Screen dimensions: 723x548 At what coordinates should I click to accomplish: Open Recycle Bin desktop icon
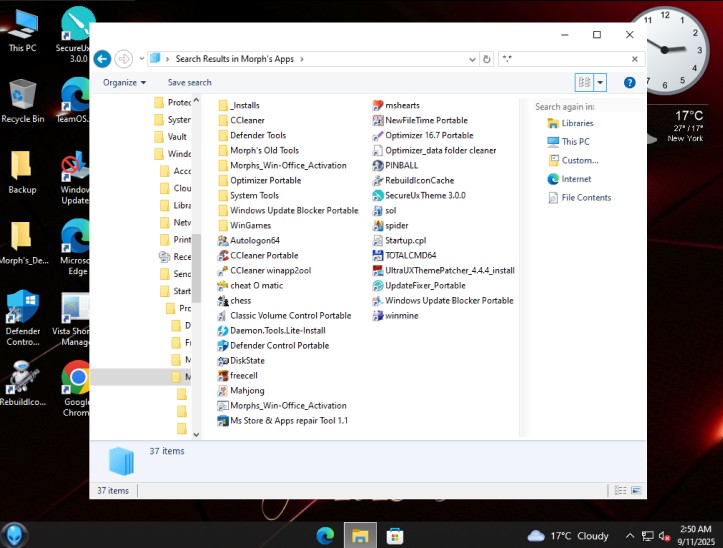[23, 101]
